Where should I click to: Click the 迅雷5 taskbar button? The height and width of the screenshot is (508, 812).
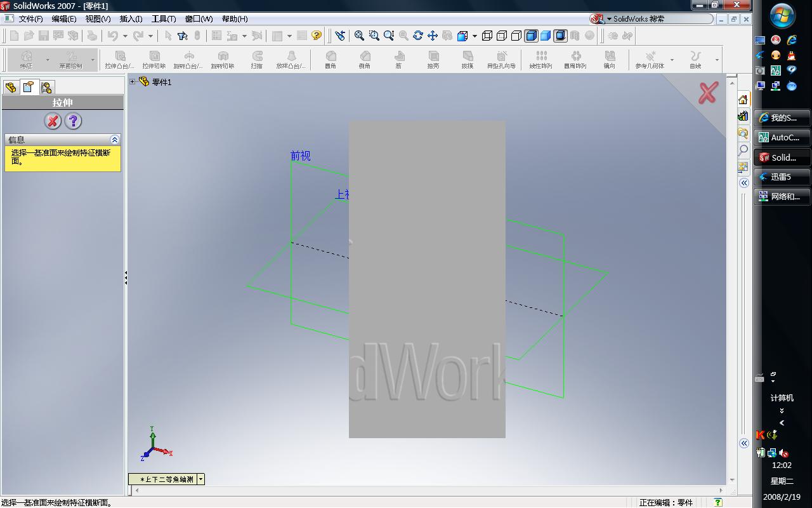(783, 177)
